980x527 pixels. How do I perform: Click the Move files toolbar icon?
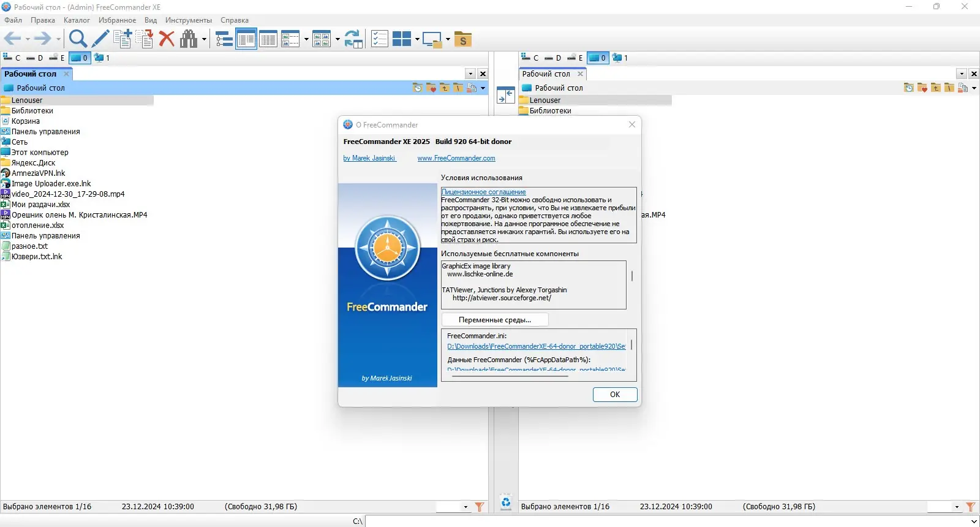point(145,39)
